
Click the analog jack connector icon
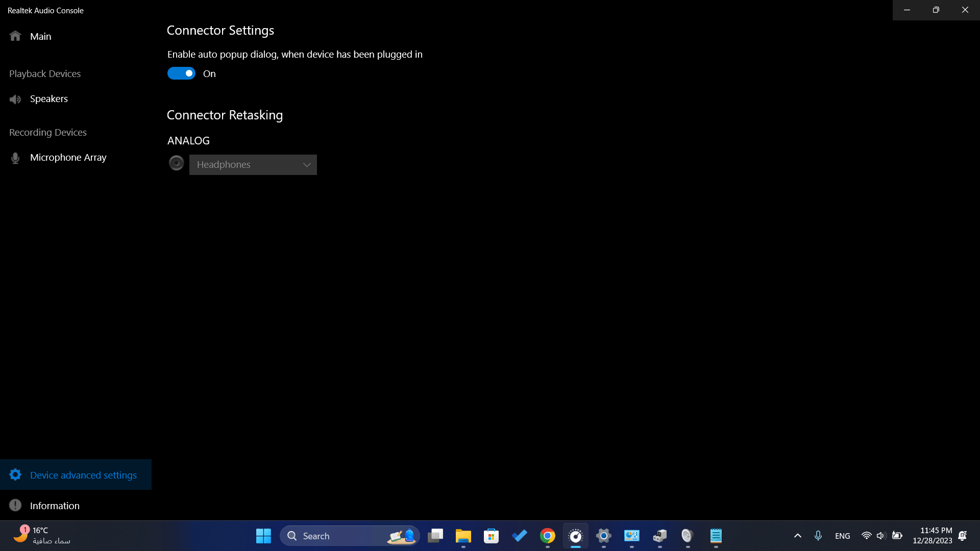coord(176,163)
